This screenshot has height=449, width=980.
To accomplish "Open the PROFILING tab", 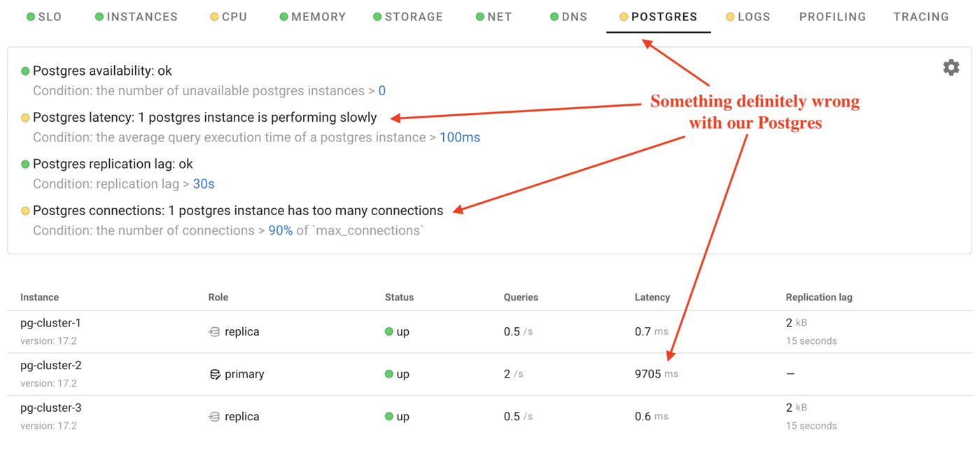I will coord(832,16).
